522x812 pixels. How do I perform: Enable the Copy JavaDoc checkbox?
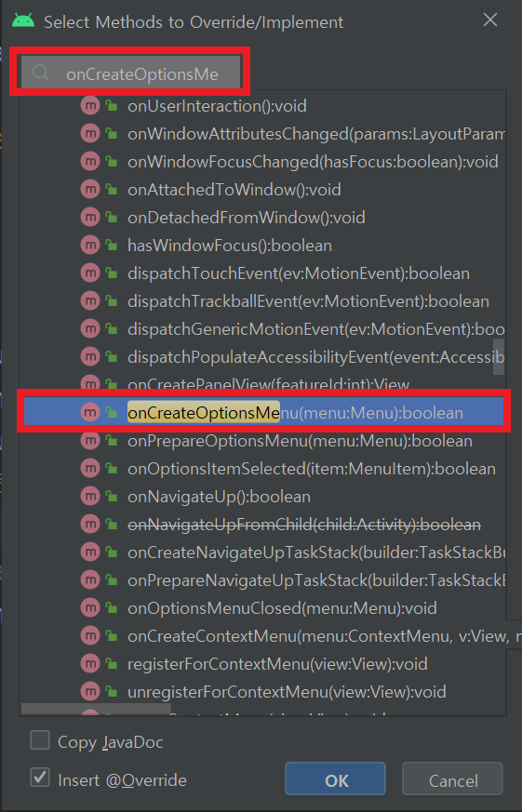40,740
